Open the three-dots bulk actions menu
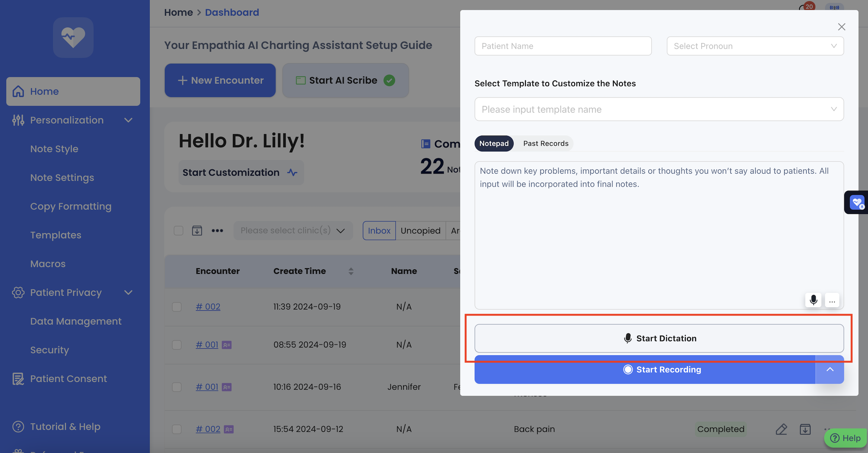The image size is (868, 453). [x=217, y=231]
